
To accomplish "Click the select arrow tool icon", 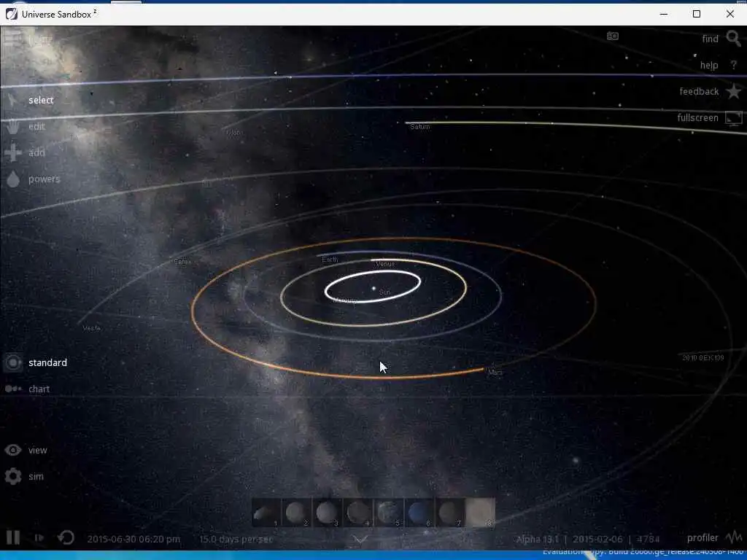I will pyautogui.click(x=12, y=100).
